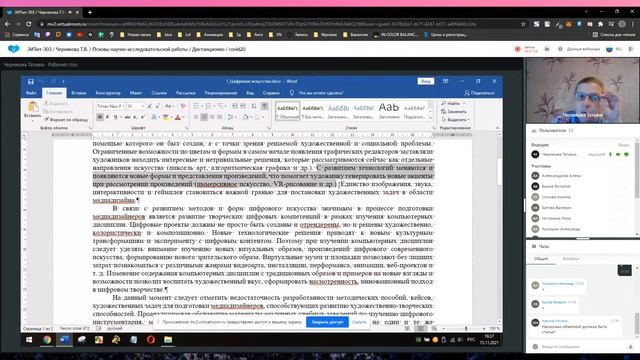Click the Вход sign-in button in Word
The width and height of the screenshot is (640, 360).
[x=426, y=81]
